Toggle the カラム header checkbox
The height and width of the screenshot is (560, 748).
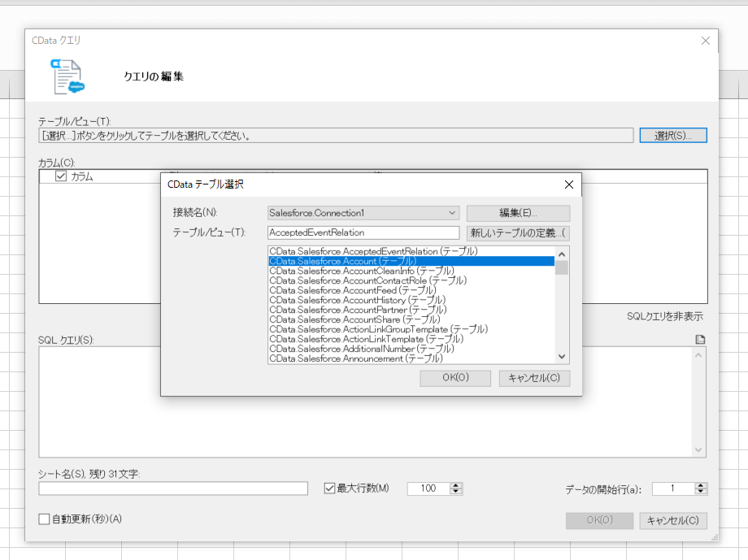[61, 176]
